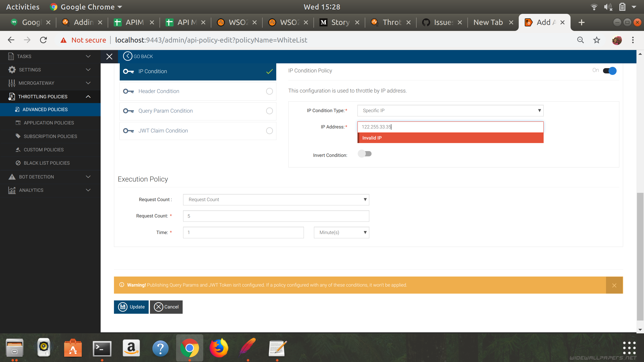The height and width of the screenshot is (362, 644).
Task: Click the Bot Detection warning icon
Action: tap(12, 177)
